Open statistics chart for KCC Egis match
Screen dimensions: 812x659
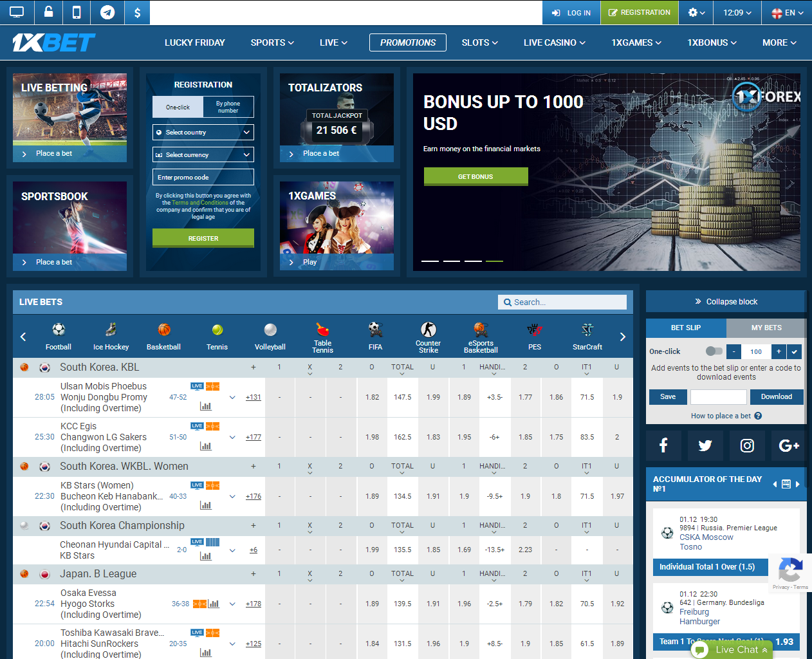click(x=206, y=446)
